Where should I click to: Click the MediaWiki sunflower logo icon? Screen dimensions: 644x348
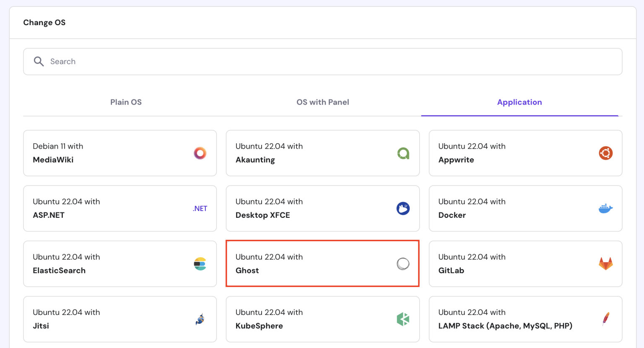(200, 153)
